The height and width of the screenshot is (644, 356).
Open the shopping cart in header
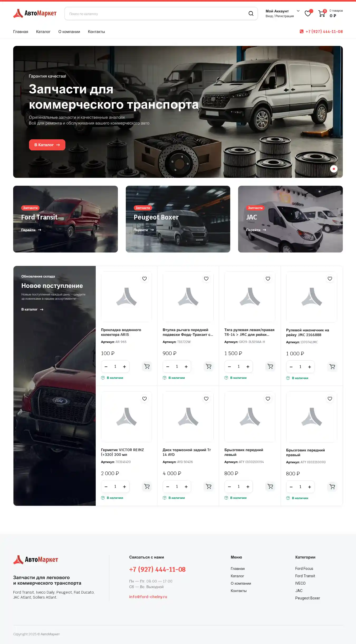pyautogui.click(x=321, y=13)
